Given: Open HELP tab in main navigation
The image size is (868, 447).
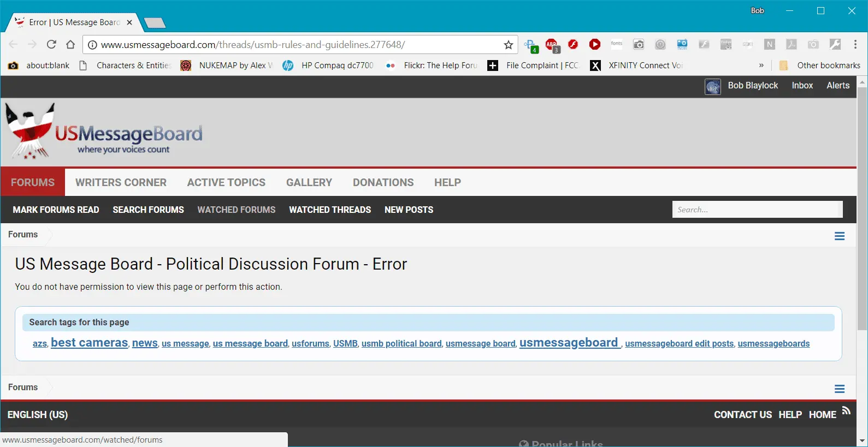Looking at the screenshot, I should (x=447, y=182).
